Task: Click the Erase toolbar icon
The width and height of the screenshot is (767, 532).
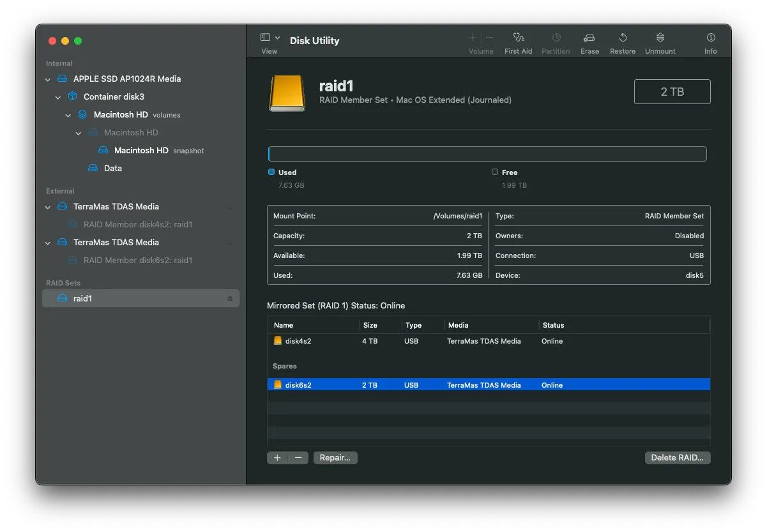Action: coord(589,38)
